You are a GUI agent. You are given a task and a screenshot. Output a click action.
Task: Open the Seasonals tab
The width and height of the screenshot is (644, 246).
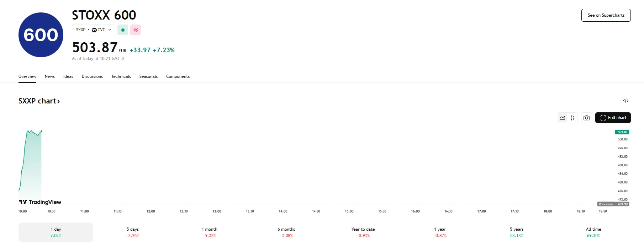click(x=148, y=76)
